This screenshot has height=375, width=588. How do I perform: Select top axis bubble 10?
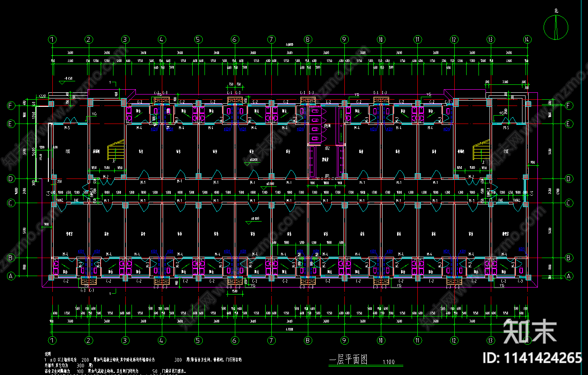(381, 39)
